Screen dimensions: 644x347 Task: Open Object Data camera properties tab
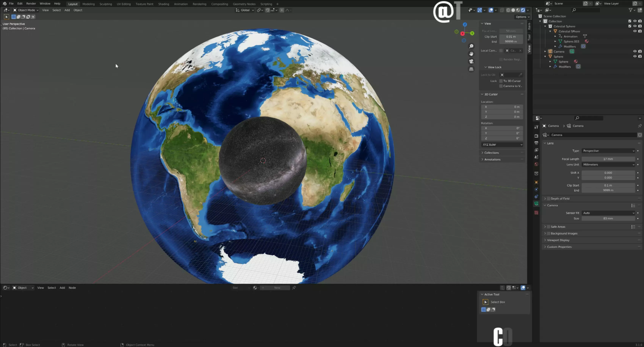pos(536,204)
